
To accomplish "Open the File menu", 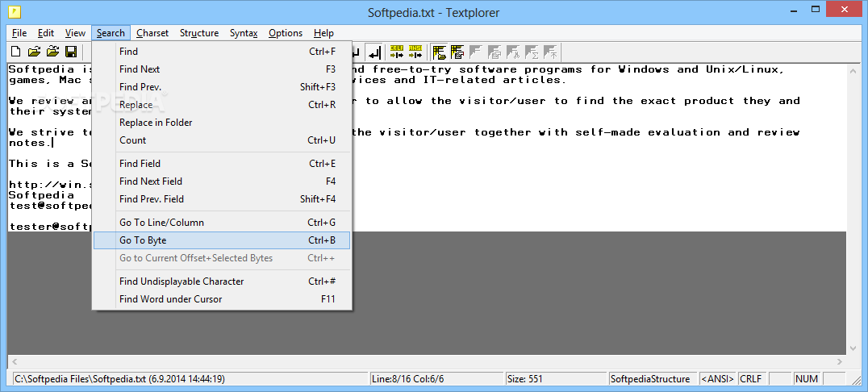I will pyautogui.click(x=19, y=33).
